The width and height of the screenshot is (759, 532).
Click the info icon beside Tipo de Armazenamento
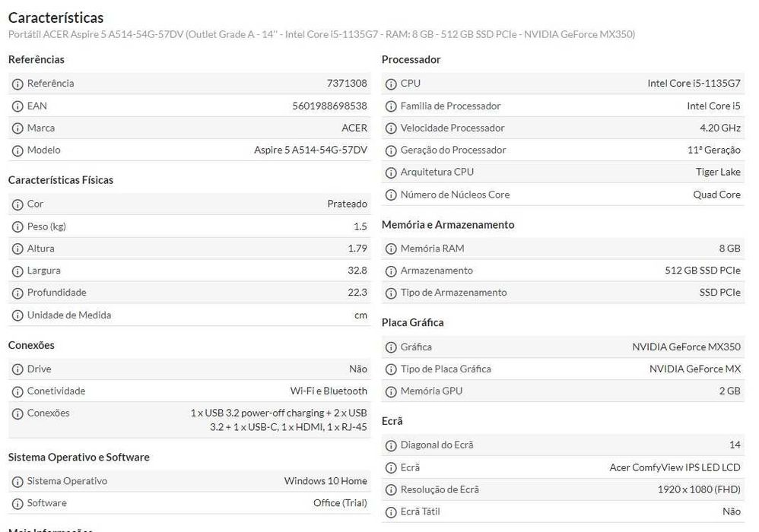click(x=391, y=293)
